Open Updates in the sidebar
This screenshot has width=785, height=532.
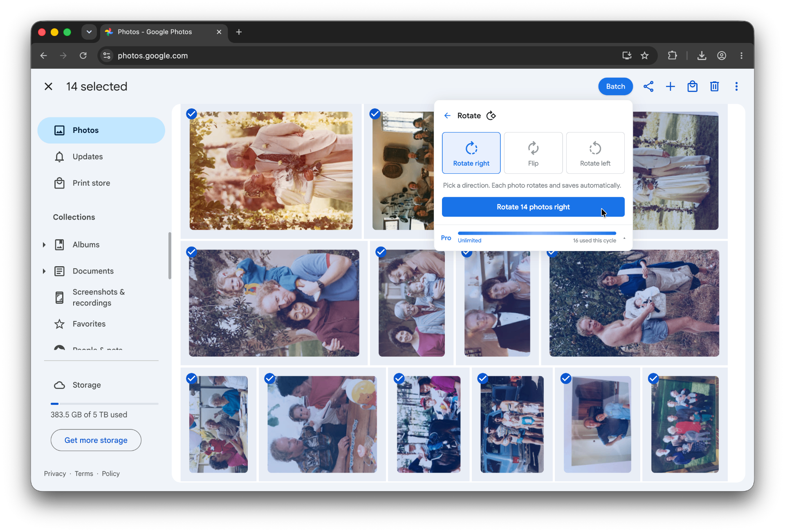click(87, 157)
